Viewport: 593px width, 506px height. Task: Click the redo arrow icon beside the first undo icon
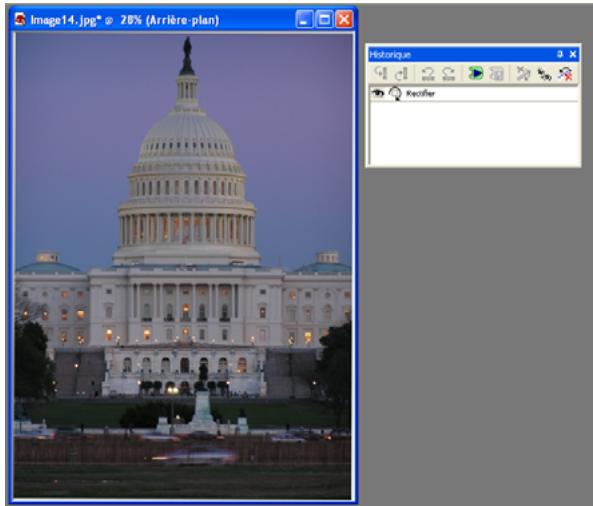(x=401, y=73)
